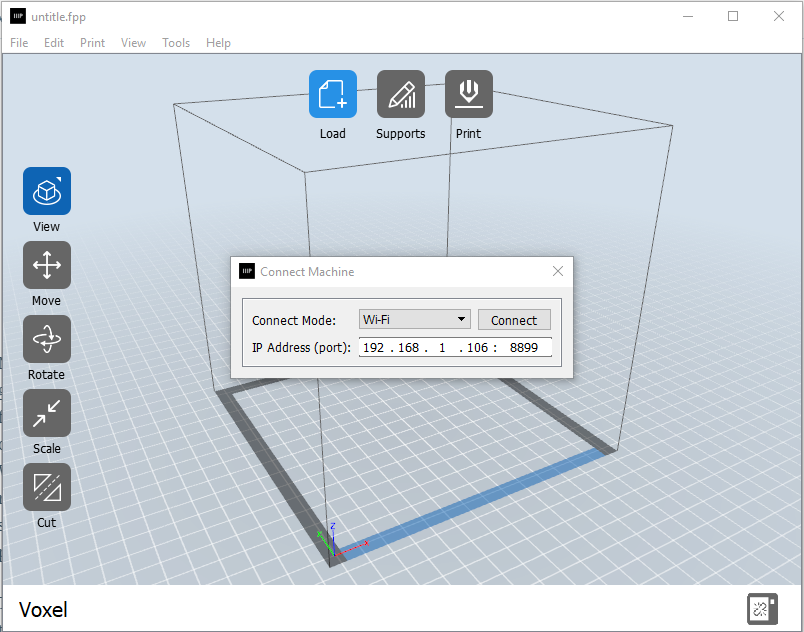Open the Supports tool
Viewport: 804px width, 632px height.
(x=400, y=95)
